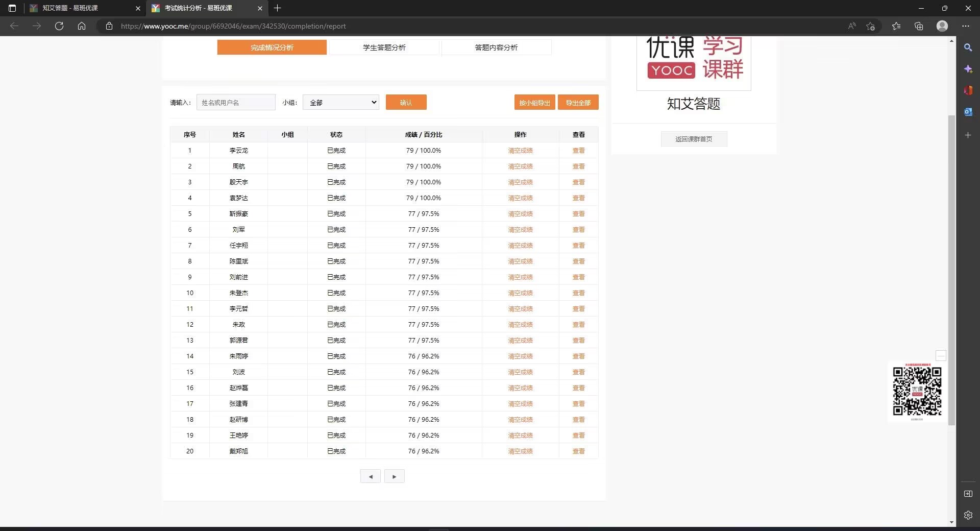The image size is (980, 531).
Task: Switch to the 答题内容分析 tab
Action: pos(496,47)
